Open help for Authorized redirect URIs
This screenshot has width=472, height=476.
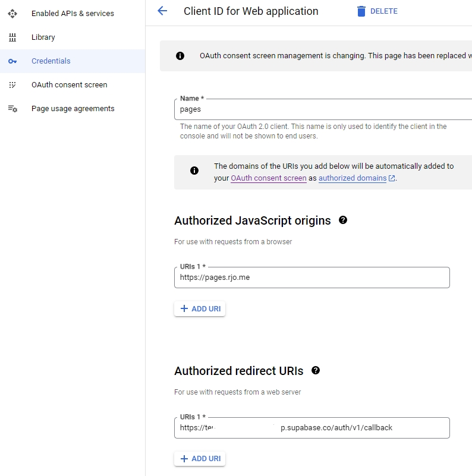pos(316,370)
